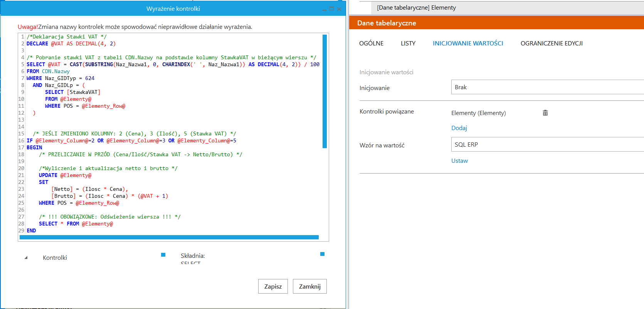Minimize the Wyrażenie kontrolki window
This screenshot has width=644, height=309.
[x=324, y=9]
